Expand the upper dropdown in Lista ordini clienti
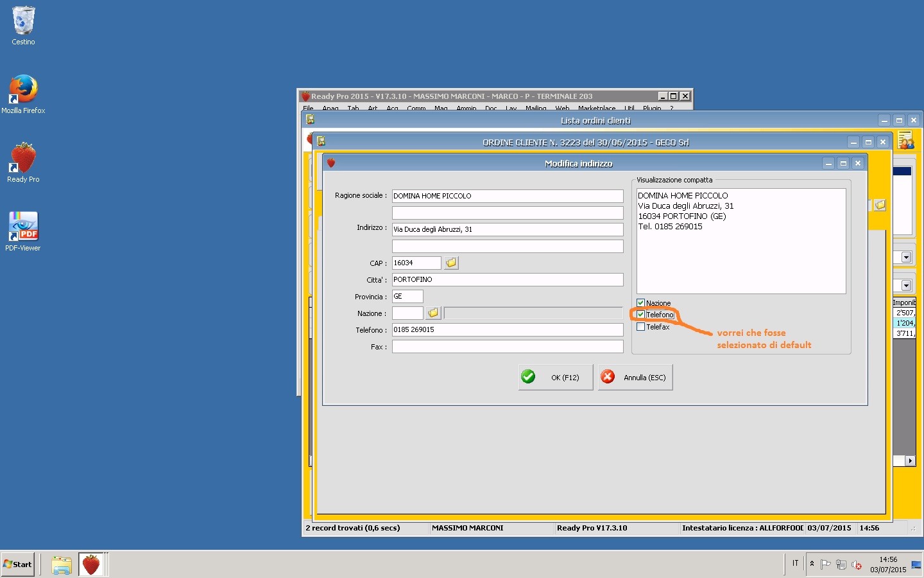This screenshot has width=924, height=578. [906, 257]
